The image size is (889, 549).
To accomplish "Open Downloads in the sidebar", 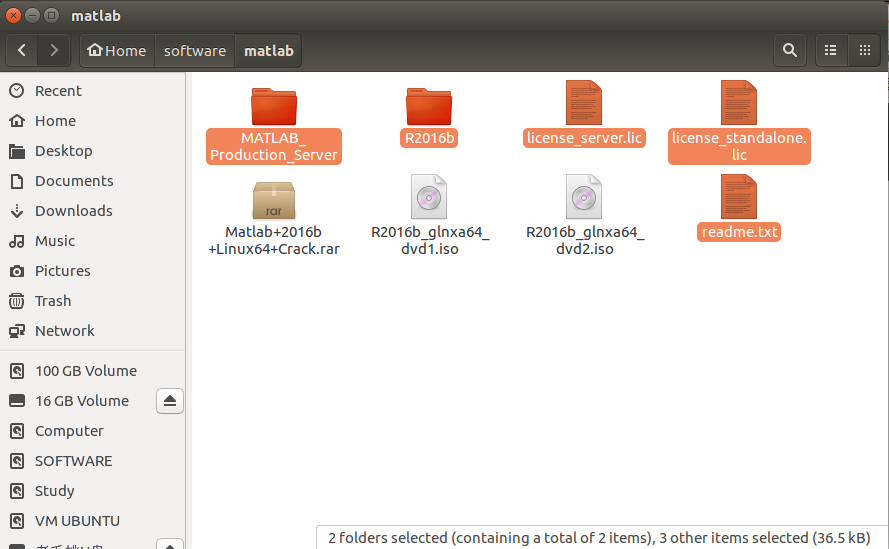I will 93,211.
